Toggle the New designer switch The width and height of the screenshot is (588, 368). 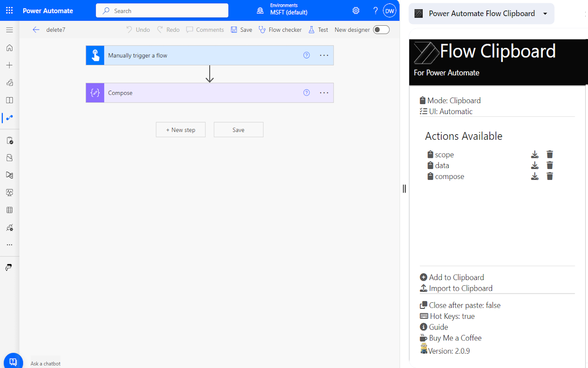pyautogui.click(x=381, y=29)
